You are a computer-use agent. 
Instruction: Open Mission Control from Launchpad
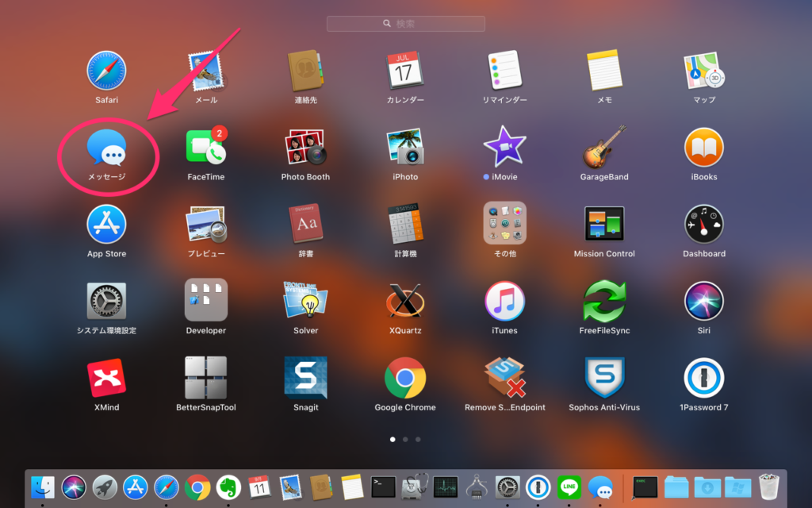(x=604, y=225)
